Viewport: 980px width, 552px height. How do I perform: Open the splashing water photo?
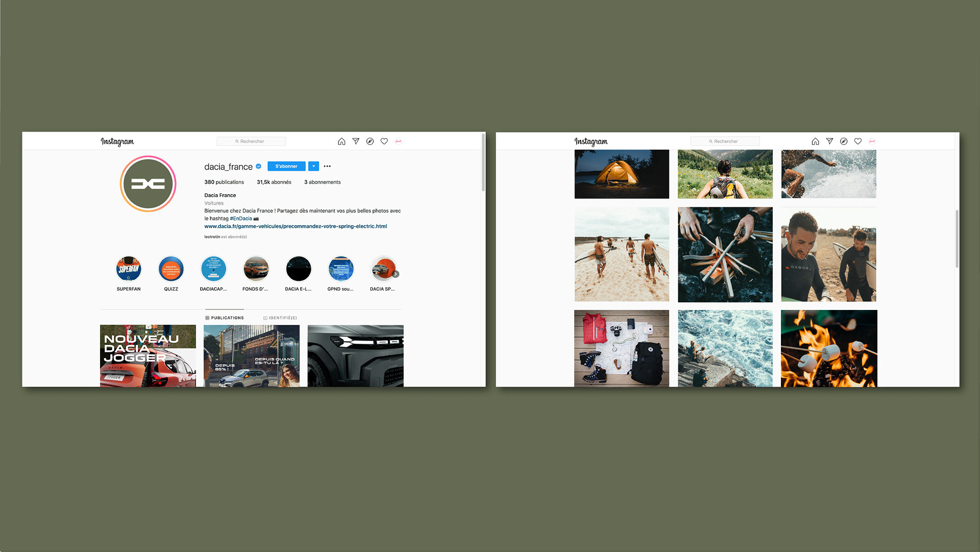click(x=829, y=174)
